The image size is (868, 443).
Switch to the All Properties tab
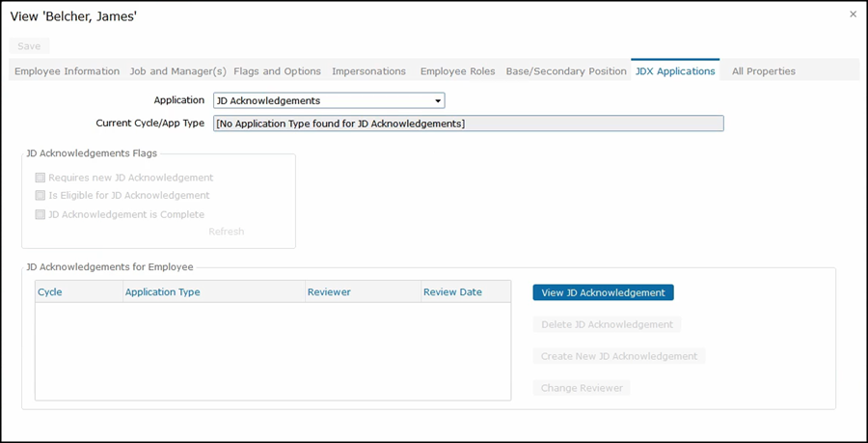(763, 71)
